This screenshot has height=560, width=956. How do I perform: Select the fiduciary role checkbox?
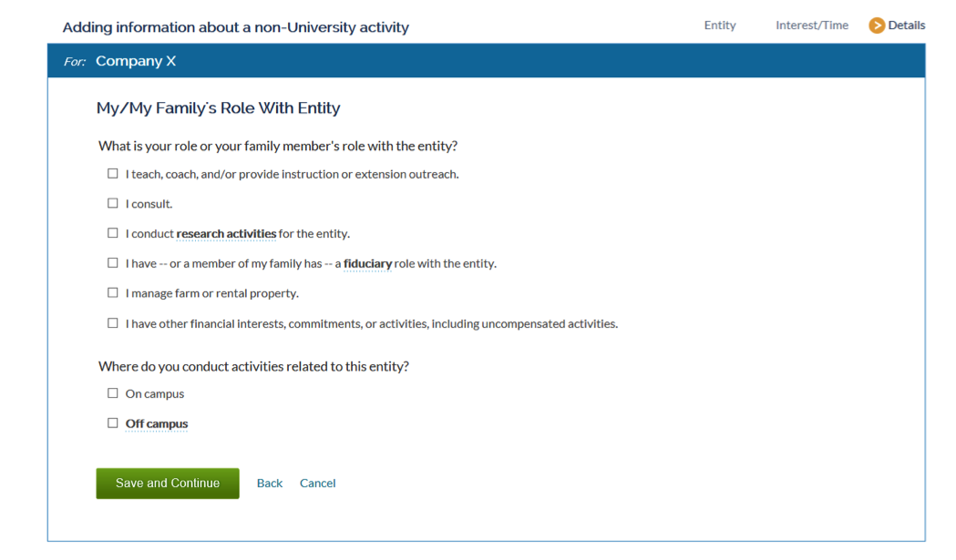pos(113,262)
